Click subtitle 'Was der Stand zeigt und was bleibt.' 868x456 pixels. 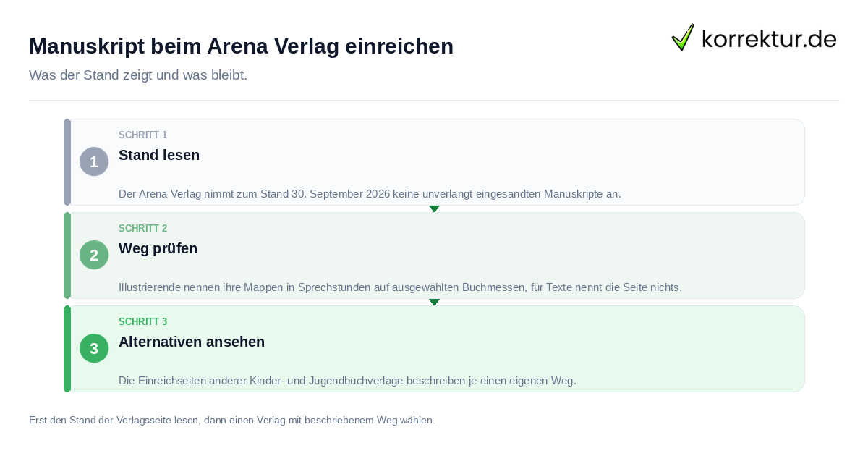(x=138, y=75)
